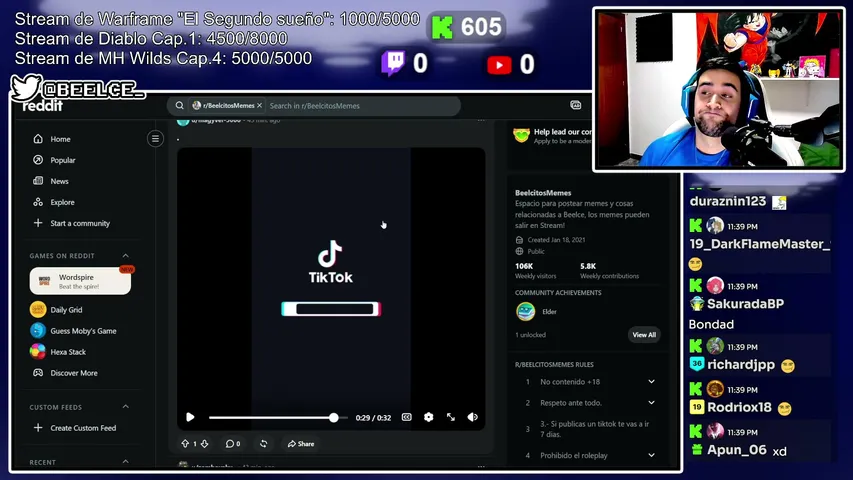The image size is (853, 480).
Task: Open video settings gear
Action: coord(429,417)
